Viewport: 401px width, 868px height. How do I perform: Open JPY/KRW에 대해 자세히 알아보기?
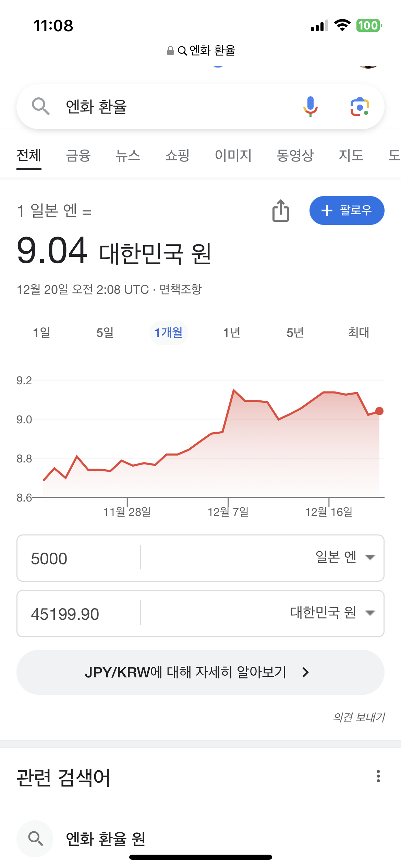click(x=200, y=672)
